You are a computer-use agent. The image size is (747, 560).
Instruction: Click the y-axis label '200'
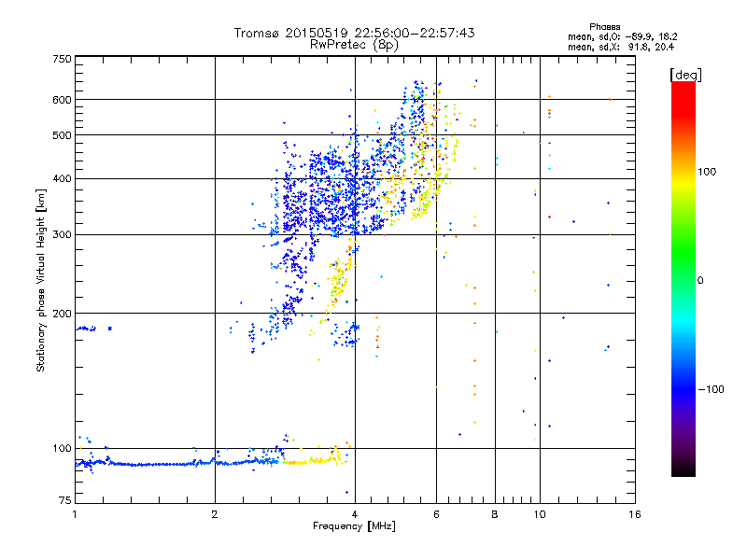[62, 314]
